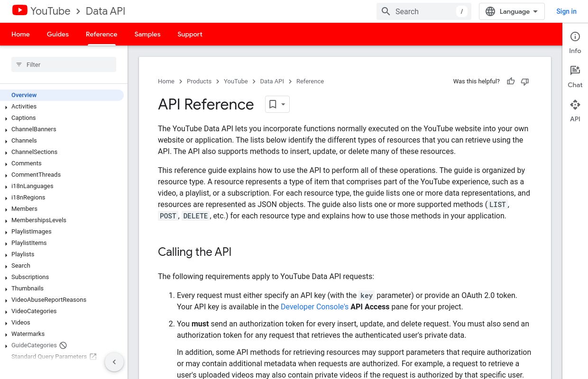Click Data API in the breadcrumb

pyautogui.click(x=272, y=81)
